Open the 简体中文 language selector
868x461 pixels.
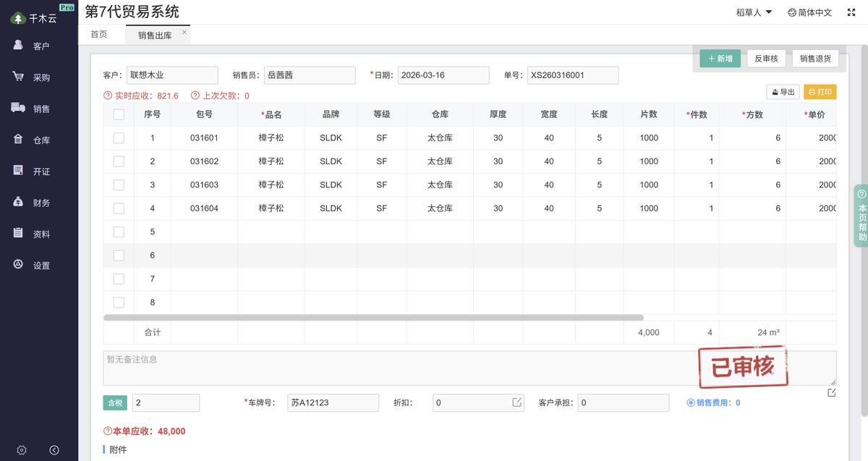coord(809,12)
